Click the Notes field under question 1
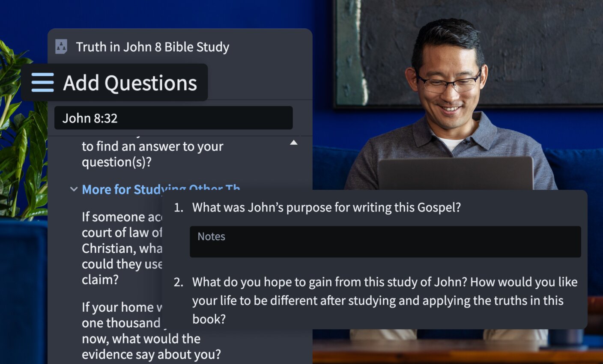Screen dimensions: 603x364 click(385, 242)
